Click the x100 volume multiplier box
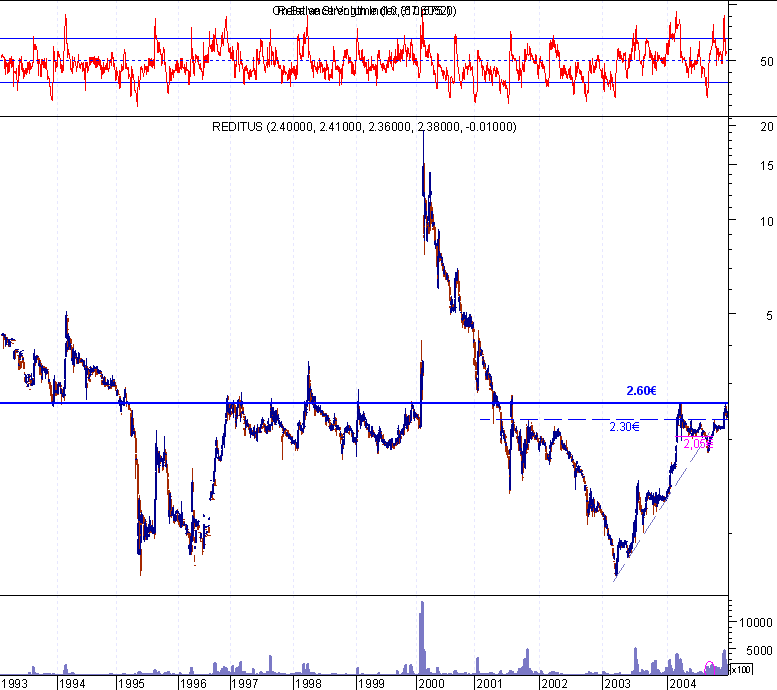Viewport: 777px width, 690px height. (741, 669)
